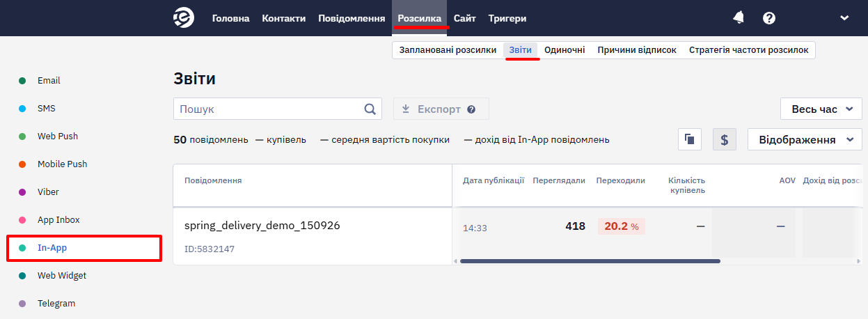Toggle the dollar revenue icon button
The width and height of the screenshot is (868, 319).
point(725,139)
